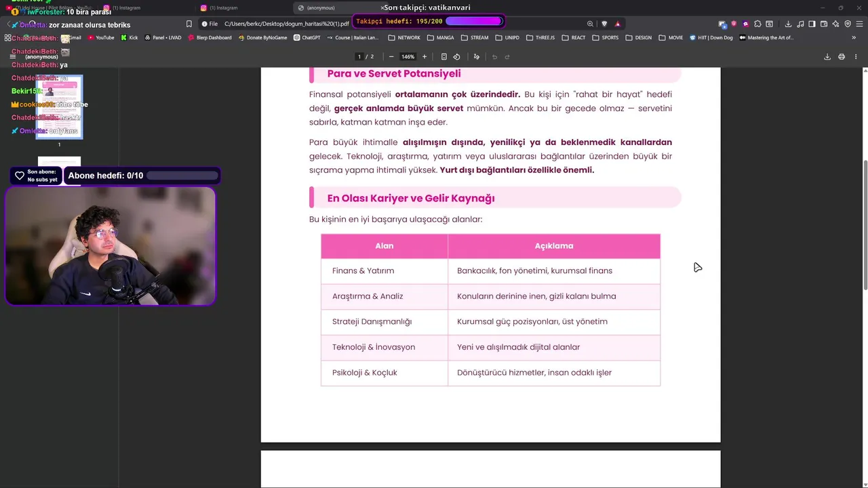Viewport: 868px width, 488px height.
Task: Click the PDF redo arrow
Action: (x=507, y=57)
